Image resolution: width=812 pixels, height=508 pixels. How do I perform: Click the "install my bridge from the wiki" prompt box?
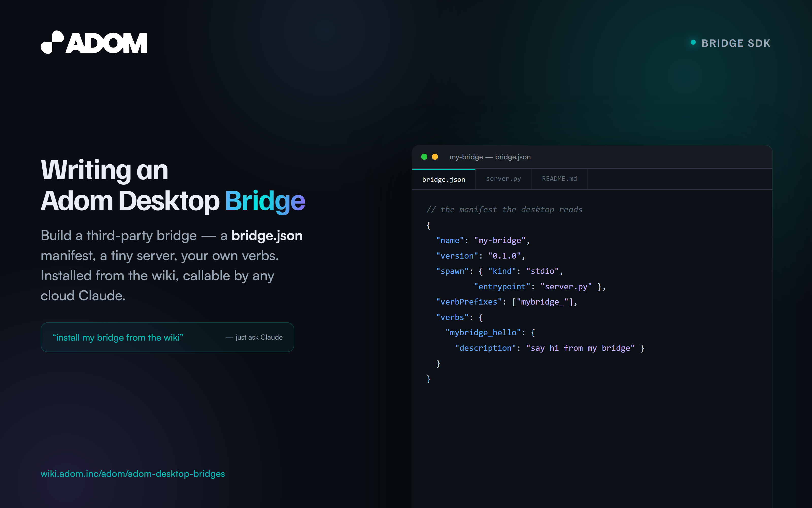pyautogui.click(x=167, y=337)
